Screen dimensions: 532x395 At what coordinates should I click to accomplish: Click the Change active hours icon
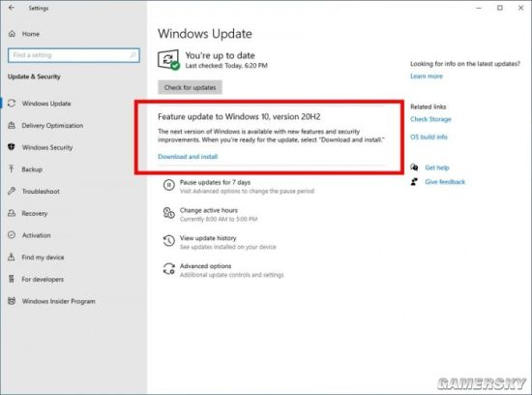point(169,213)
